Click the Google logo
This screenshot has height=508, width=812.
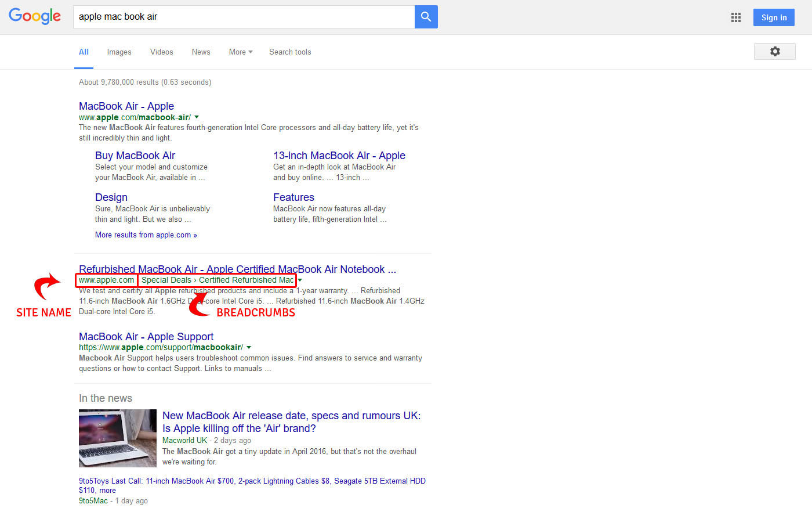pyautogui.click(x=35, y=16)
